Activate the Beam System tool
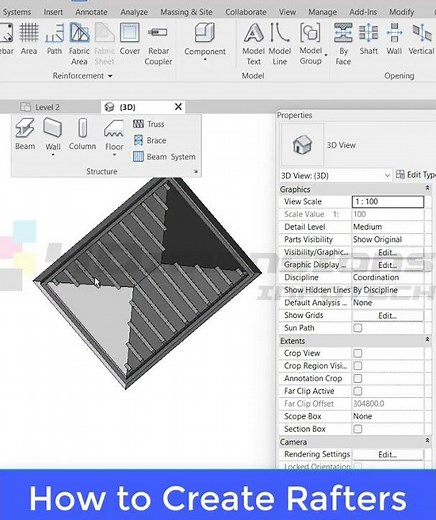This screenshot has width=436, height=520. click(x=164, y=157)
